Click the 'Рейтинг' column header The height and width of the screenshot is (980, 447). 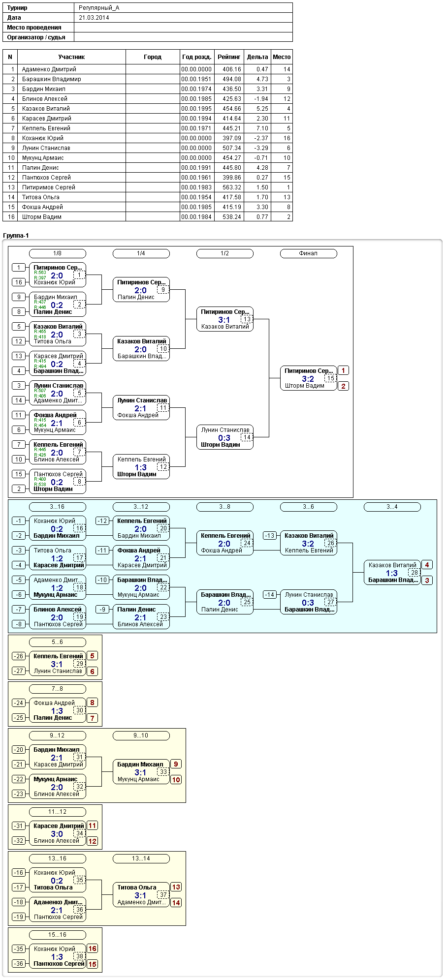(229, 57)
